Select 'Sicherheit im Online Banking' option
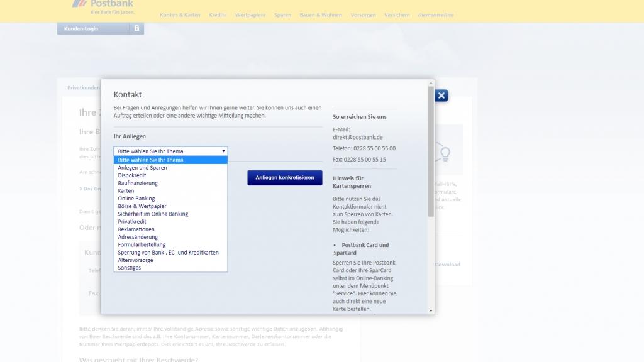Viewport: 644px width, 362px height. point(170,214)
